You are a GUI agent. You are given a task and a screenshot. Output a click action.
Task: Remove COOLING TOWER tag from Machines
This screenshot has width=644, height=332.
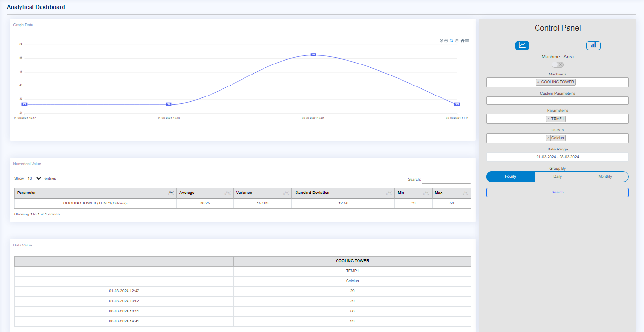[538, 82]
